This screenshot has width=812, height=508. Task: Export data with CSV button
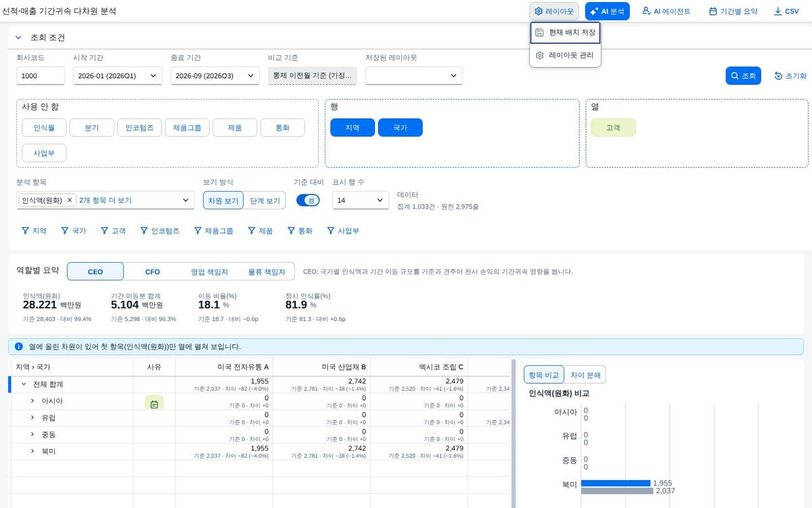[x=786, y=11]
